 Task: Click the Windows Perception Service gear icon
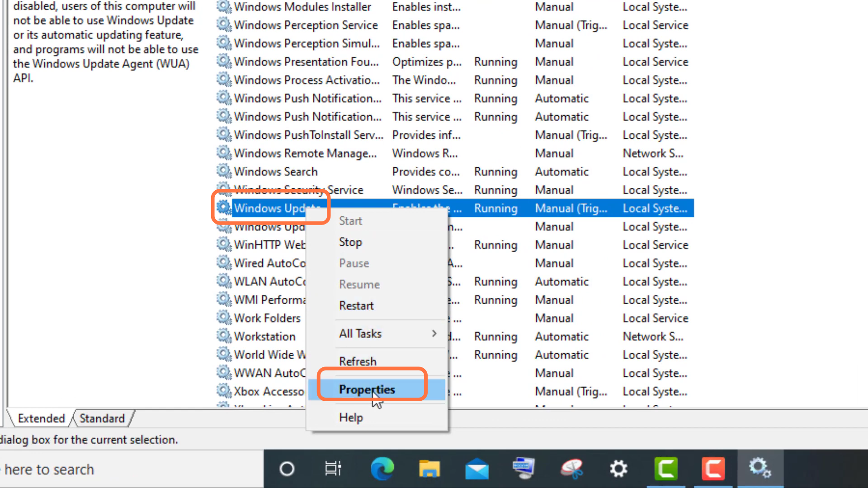(x=224, y=24)
